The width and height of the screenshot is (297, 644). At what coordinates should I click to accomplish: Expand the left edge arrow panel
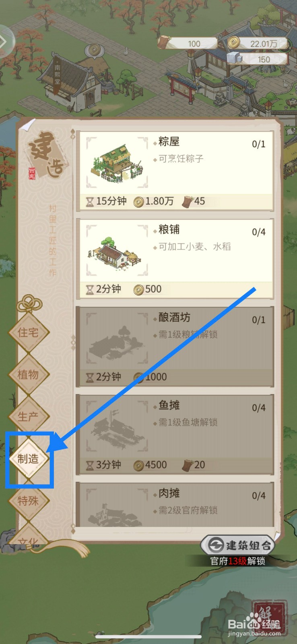5,41
